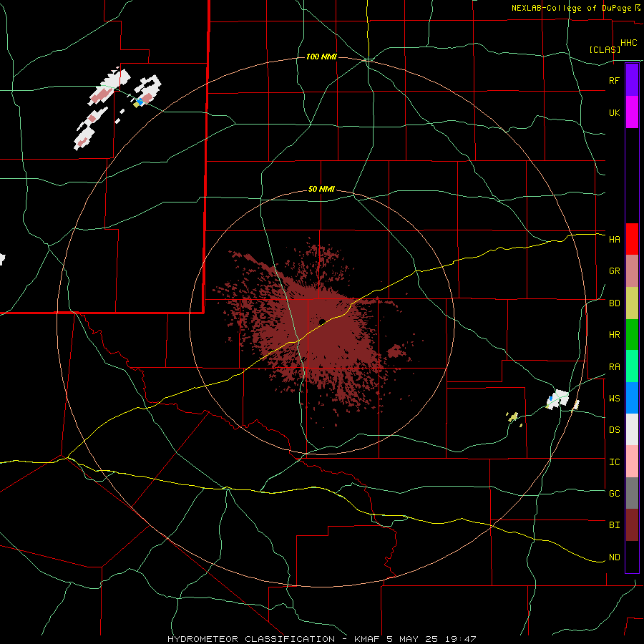Viewport: 644px width, 644px height.
Task: Select the GR dusty-pink legend swatch
Action: coord(632,271)
